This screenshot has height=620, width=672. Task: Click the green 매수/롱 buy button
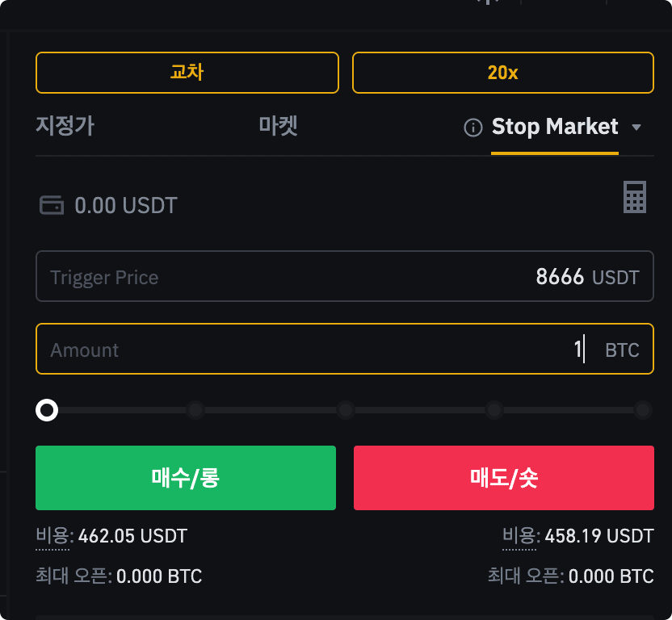pos(186,478)
